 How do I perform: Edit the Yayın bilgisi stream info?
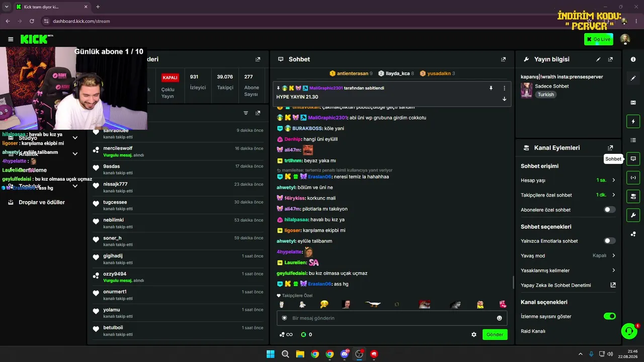coord(598,59)
